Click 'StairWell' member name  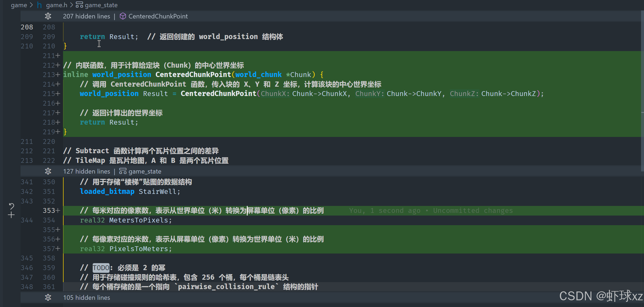[158, 191]
